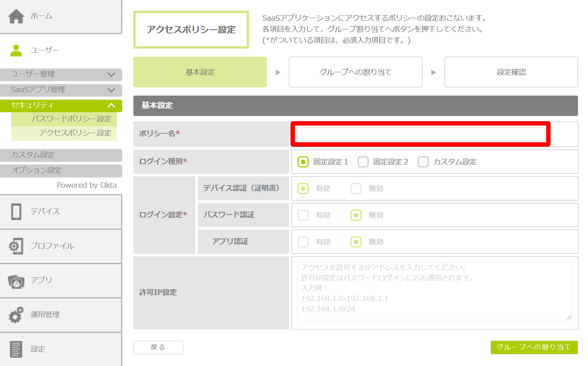Open the Profile gear-document icon

pos(16,246)
